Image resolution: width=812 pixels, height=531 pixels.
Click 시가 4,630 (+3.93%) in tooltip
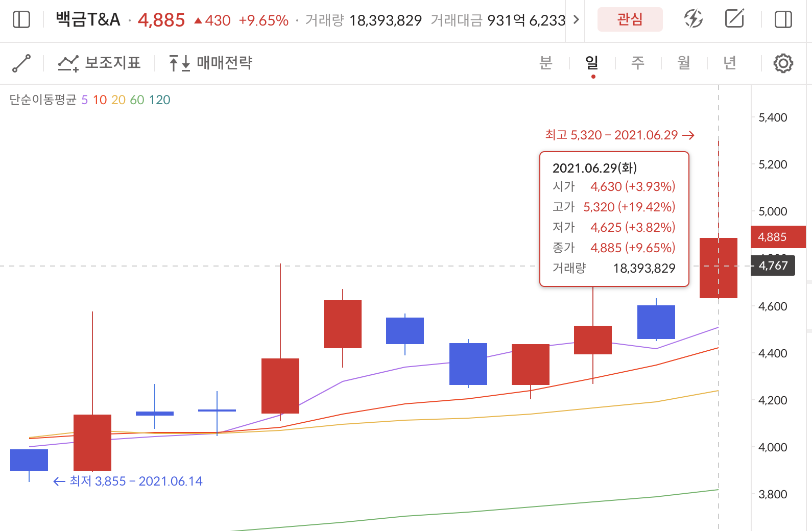pos(614,186)
